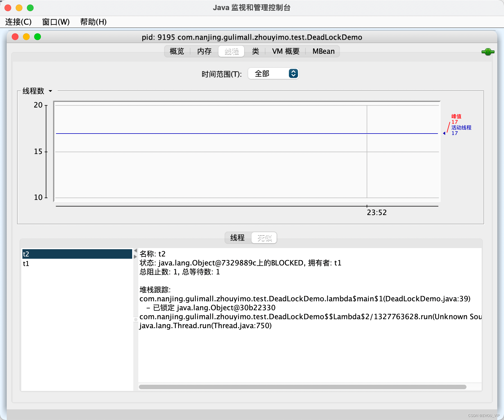
Task: Click the 峰值 17 legend label
Action: click(456, 119)
